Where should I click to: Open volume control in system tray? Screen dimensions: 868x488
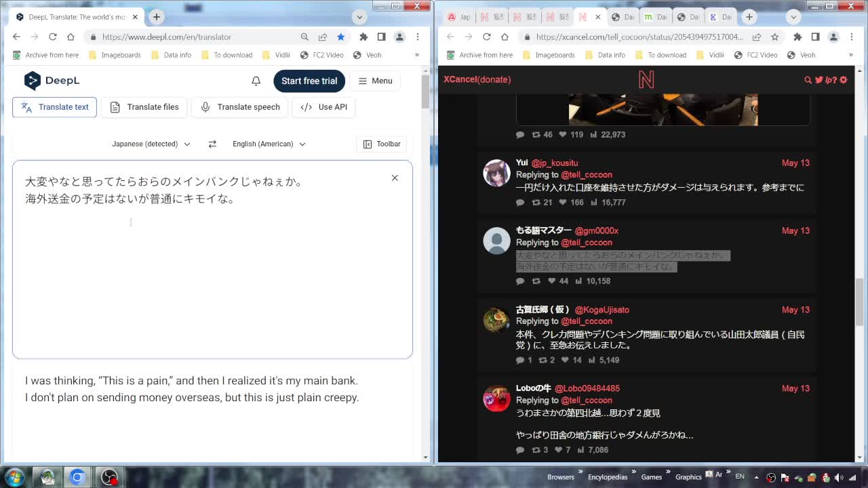(838, 477)
